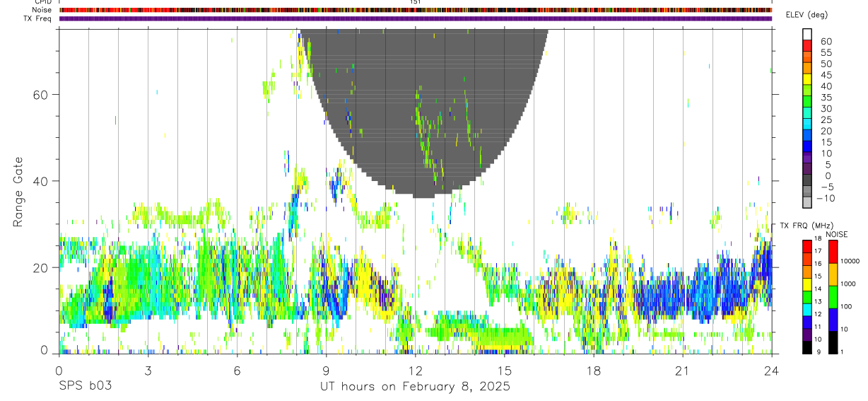Viewport: 868px width, 401px height.
Task: Click the '10000' label on NOISE legend
Action: [x=850, y=261]
